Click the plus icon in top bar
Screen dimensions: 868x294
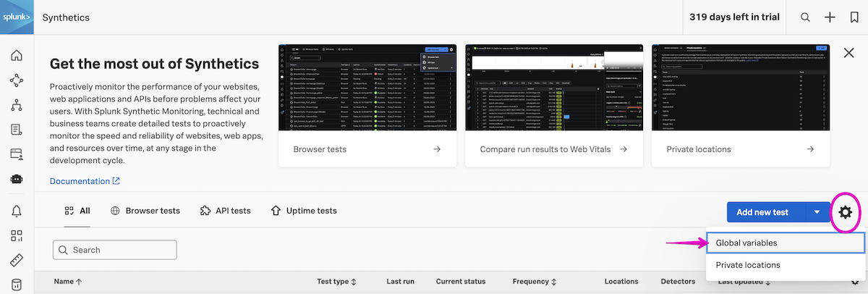tap(830, 17)
